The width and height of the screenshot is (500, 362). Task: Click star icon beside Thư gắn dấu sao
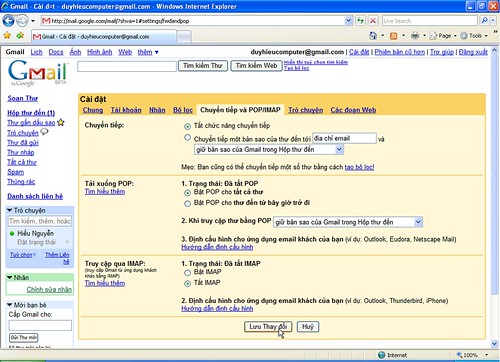tap(61, 122)
